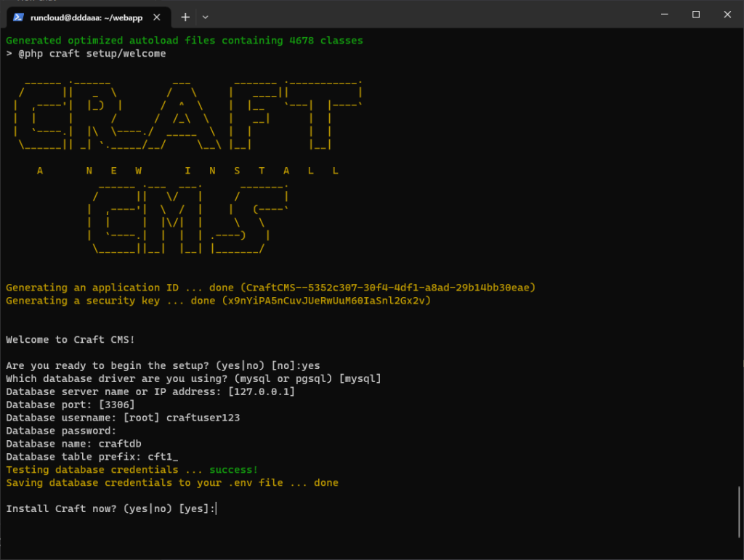Click the 'craftuser123' username value
Viewport: 744px width, 560px height.
click(203, 418)
